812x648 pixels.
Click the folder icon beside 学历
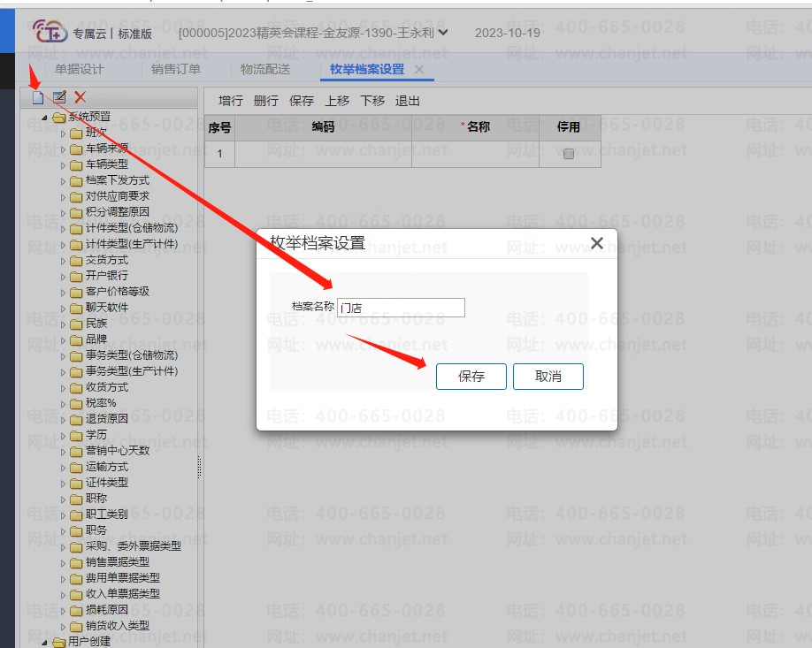(x=76, y=436)
